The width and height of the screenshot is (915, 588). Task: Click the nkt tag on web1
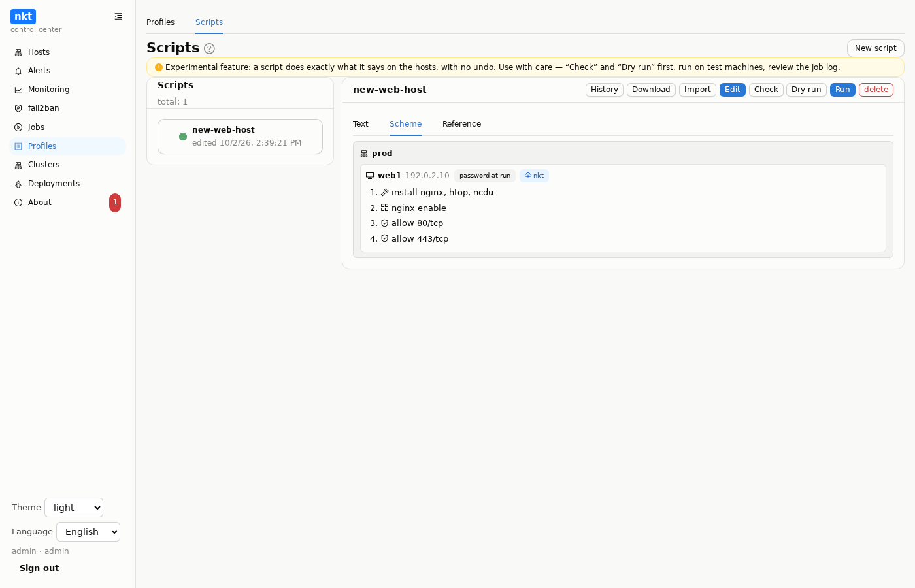[534, 176]
